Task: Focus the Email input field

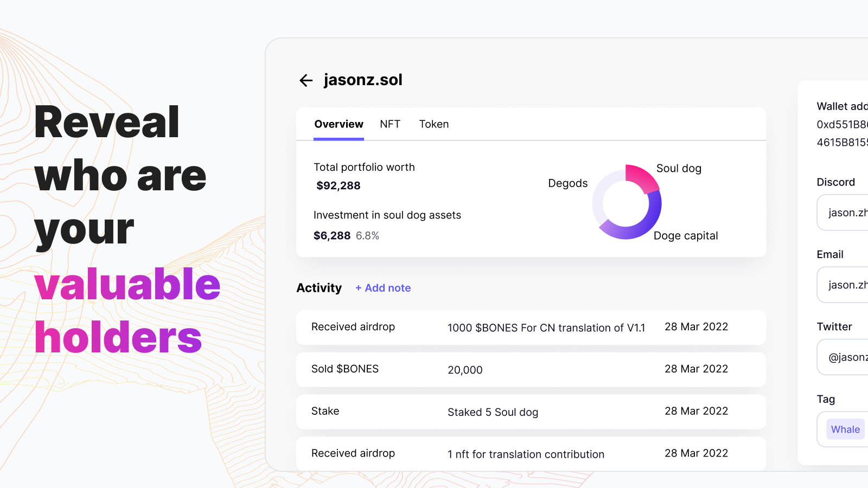Action: 843,285
